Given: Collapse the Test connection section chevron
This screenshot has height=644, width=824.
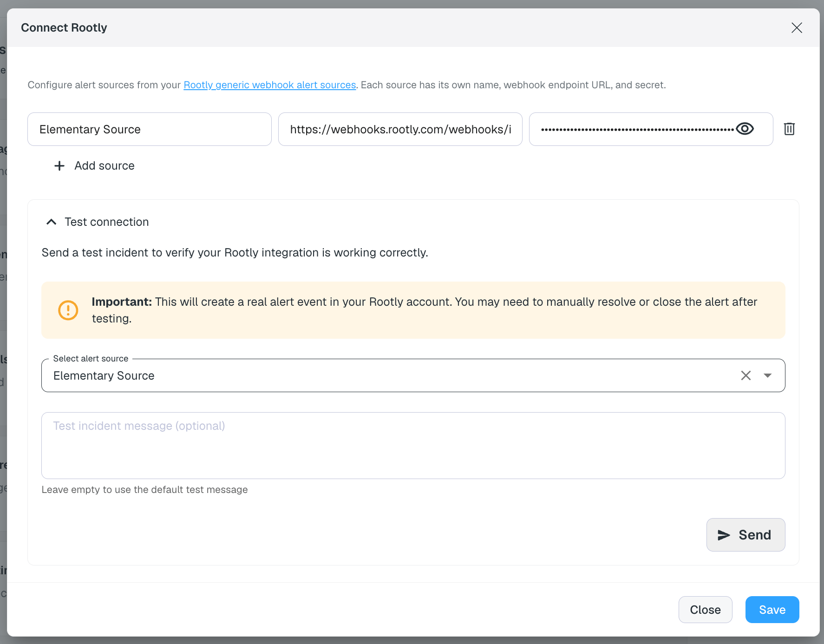Looking at the screenshot, I should tap(52, 222).
